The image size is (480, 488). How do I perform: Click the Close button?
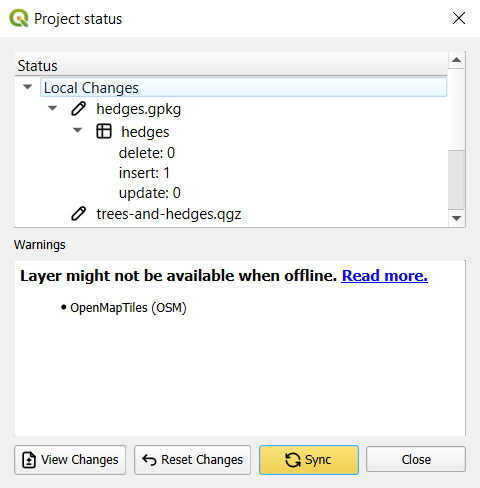point(416,460)
